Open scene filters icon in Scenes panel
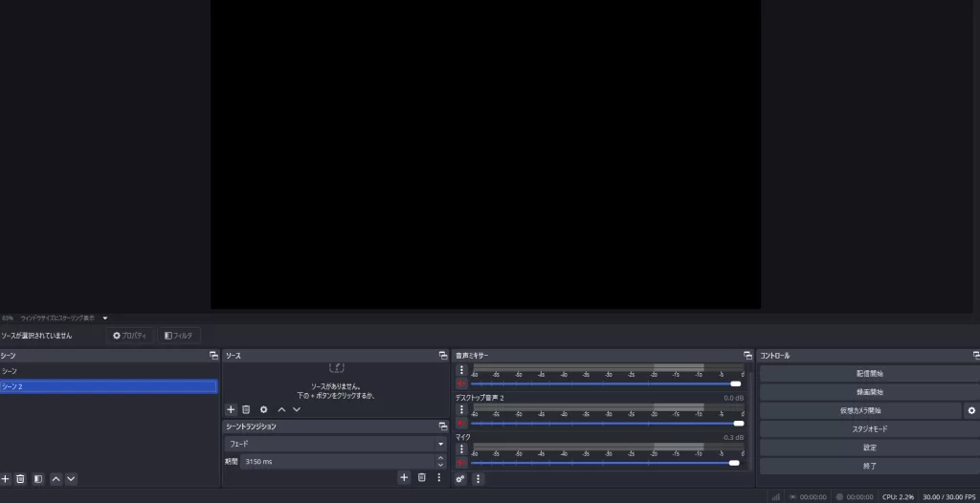Screen dimensions: 980x503 tap(38, 478)
